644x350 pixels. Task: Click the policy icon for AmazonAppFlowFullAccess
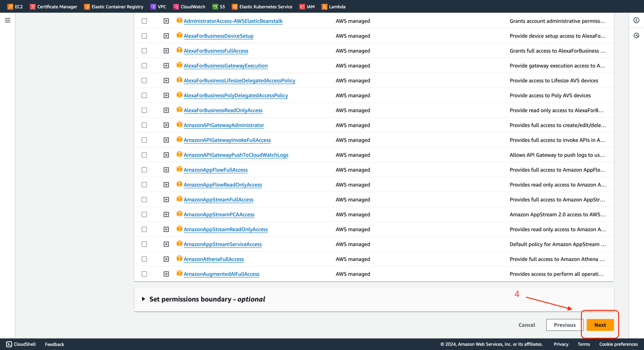[179, 170]
